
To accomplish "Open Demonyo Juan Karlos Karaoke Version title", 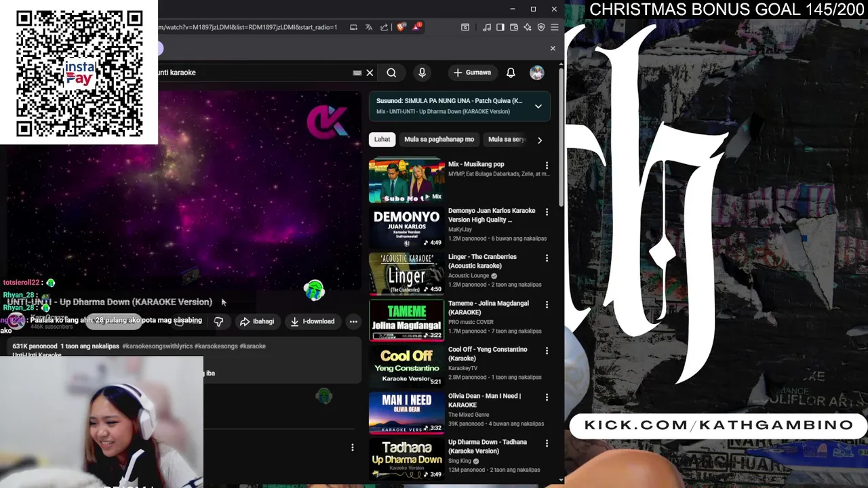I will [492, 215].
